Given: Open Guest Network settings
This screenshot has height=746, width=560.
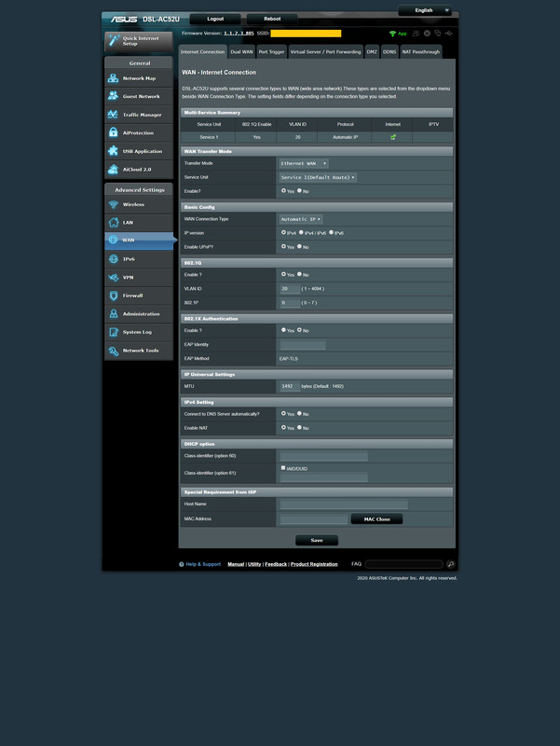Looking at the screenshot, I should (138, 97).
